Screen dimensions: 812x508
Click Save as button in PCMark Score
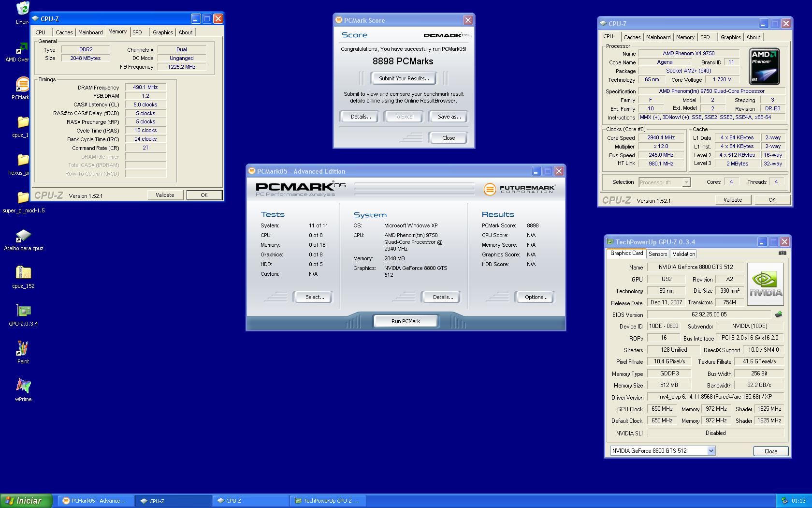[x=449, y=117]
